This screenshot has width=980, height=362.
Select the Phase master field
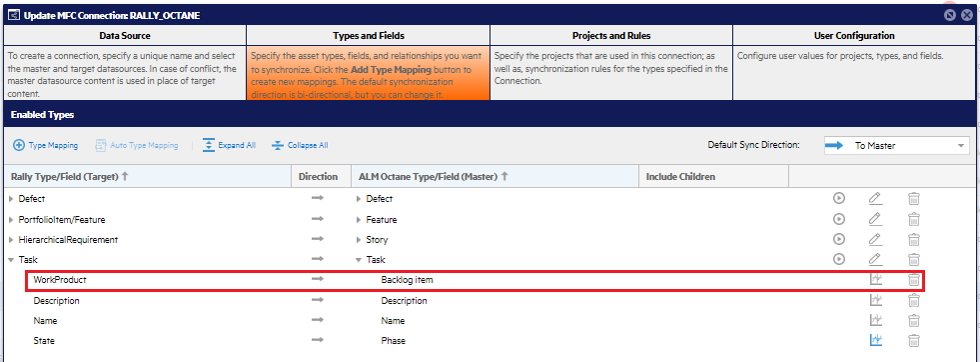(x=394, y=341)
